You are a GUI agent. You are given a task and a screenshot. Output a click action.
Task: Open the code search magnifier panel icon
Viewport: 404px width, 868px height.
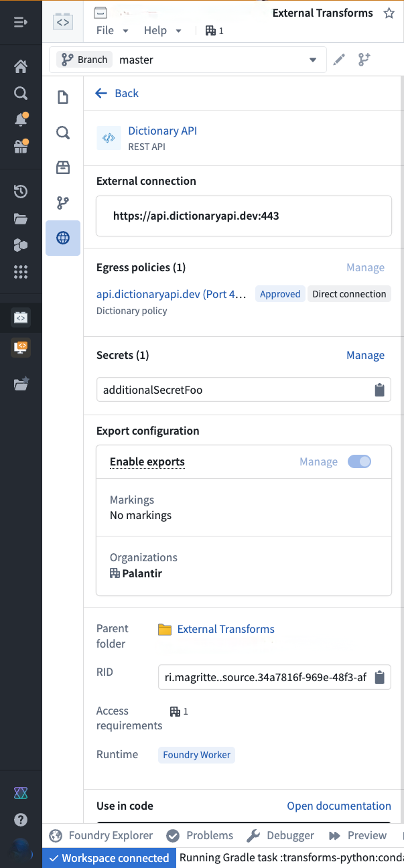(x=63, y=133)
